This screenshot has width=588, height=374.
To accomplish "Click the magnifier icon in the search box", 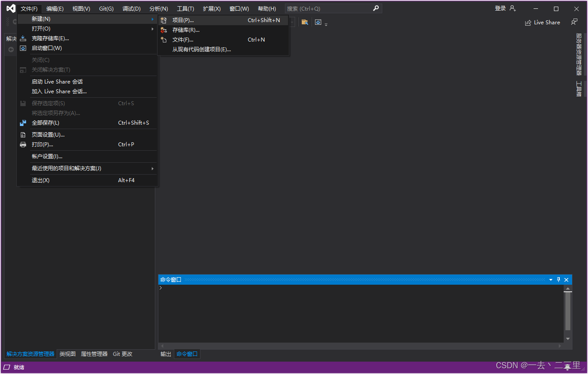I will click(x=376, y=8).
